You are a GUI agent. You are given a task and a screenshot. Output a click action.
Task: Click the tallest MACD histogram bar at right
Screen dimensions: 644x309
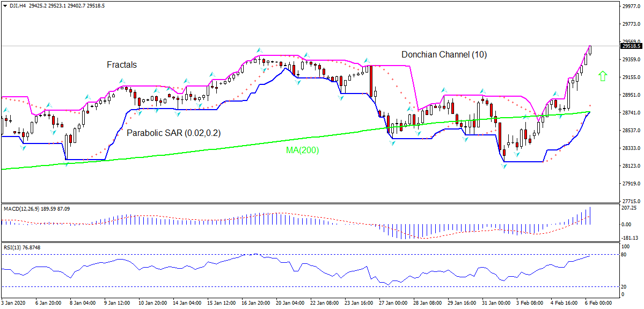pyautogui.click(x=590, y=215)
